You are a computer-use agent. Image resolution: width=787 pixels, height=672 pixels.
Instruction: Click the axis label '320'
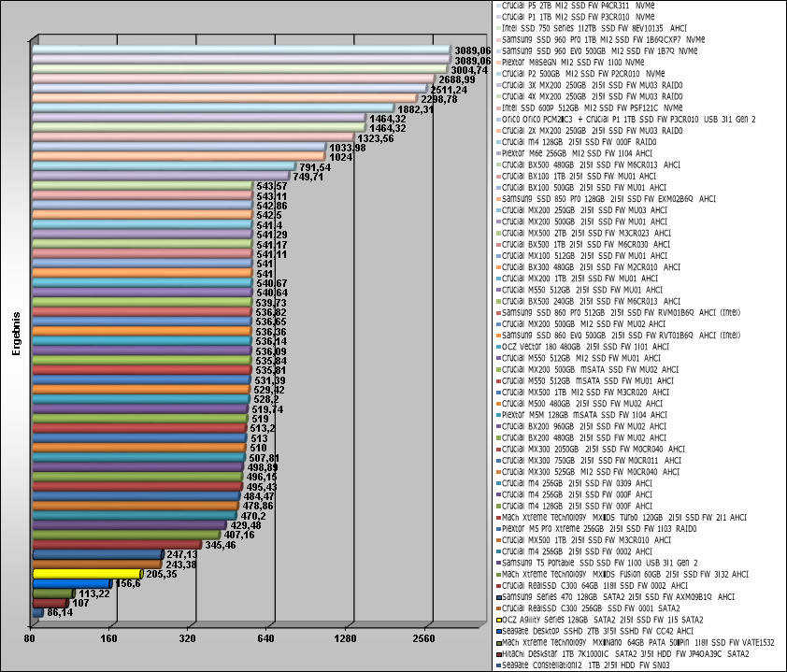pos(187,638)
